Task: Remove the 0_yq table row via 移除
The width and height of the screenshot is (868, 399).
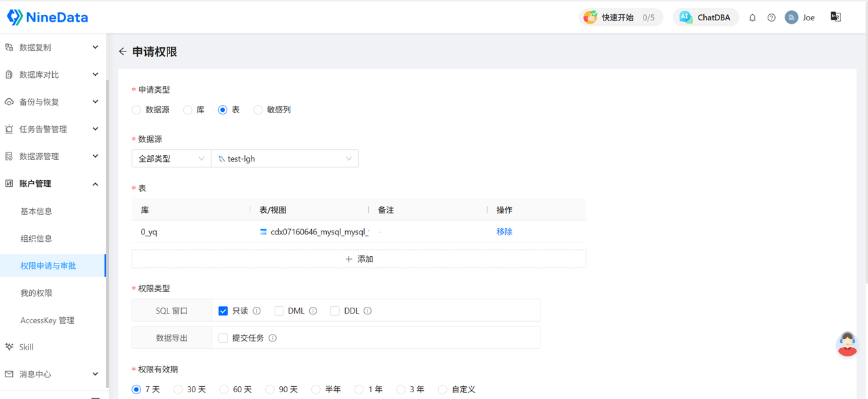Action: click(x=505, y=232)
